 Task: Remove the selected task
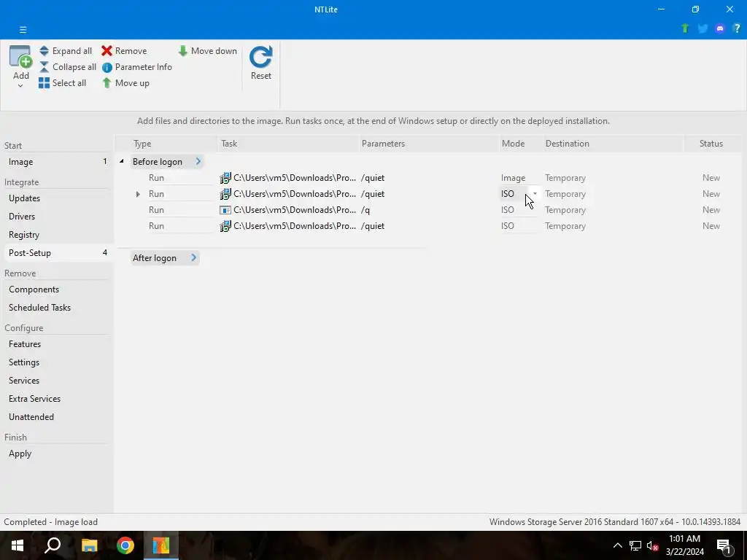pos(124,51)
